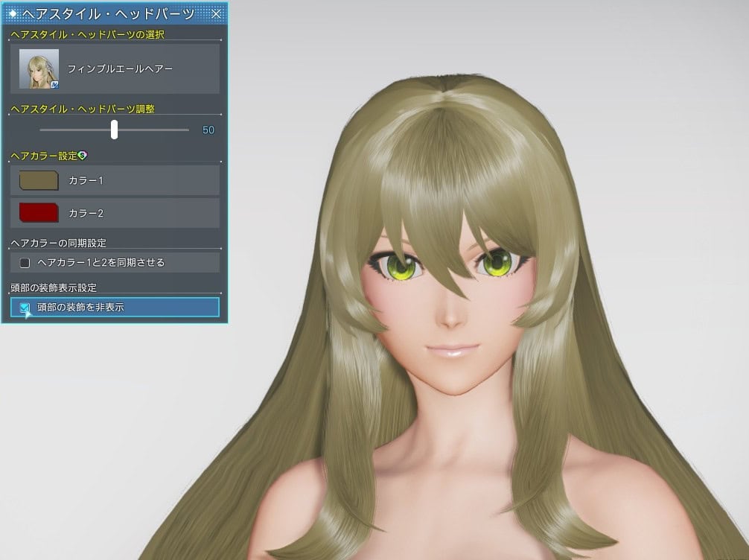The width and height of the screenshot is (749, 560).
Task: Click ヘアスタイル・ヘッドパーツの選択 heading
Action: tap(87, 34)
